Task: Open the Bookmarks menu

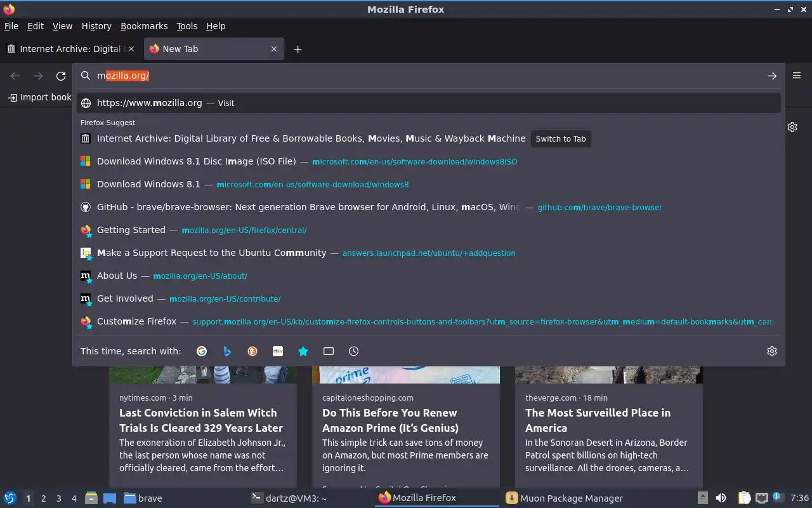Action: tap(144, 26)
